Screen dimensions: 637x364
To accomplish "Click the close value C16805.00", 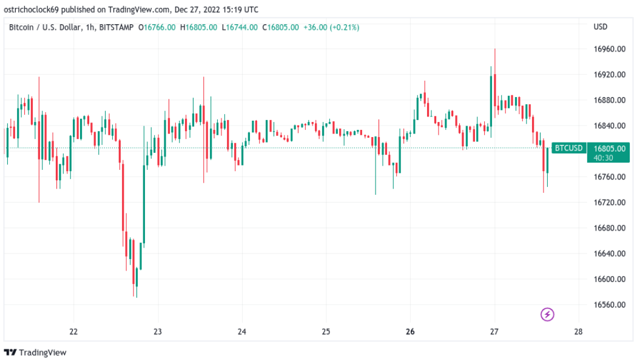I will [x=280, y=27].
